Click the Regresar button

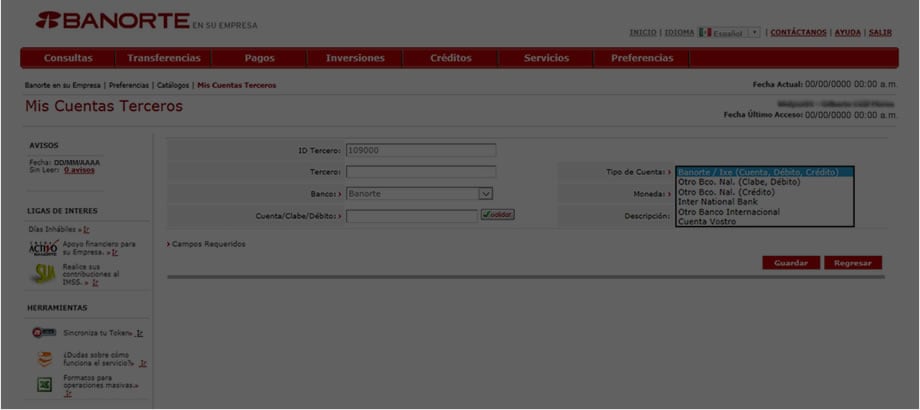coord(853,263)
